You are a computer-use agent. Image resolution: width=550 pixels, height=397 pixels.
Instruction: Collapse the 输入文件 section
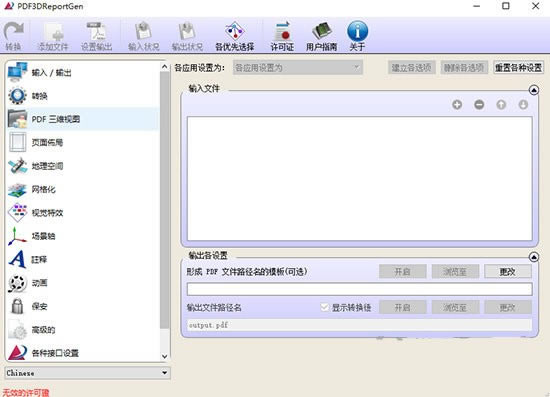point(534,90)
